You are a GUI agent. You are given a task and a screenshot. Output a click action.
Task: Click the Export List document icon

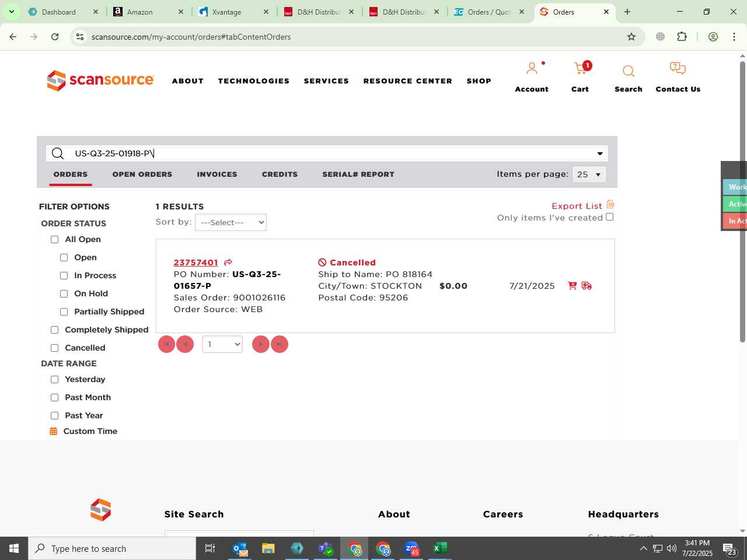click(610, 204)
